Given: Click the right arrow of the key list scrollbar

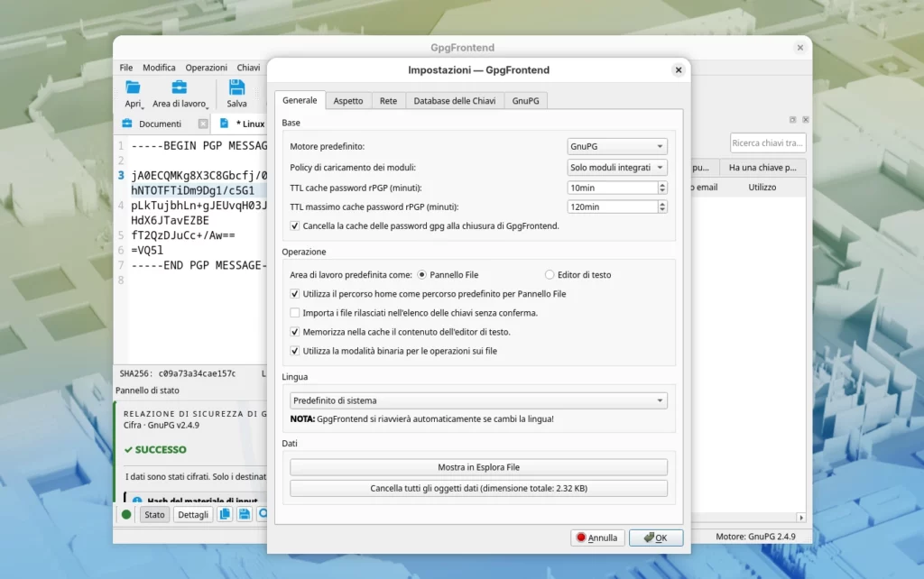Looking at the screenshot, I should pos(801,517).
